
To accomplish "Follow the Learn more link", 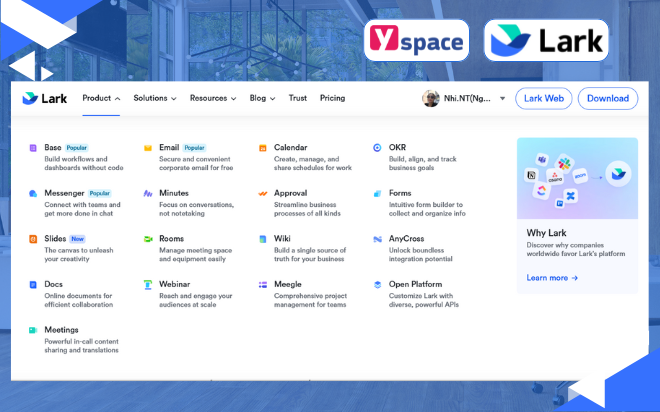I will (552, 278).
